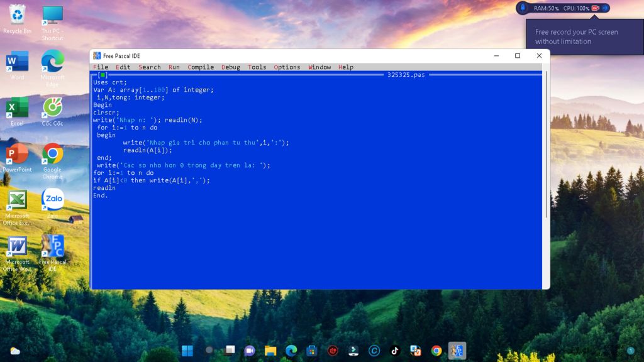Open video chat app from taskbar
The height and width of the screenshot is (362, 644).
click(x=250, y=351)
